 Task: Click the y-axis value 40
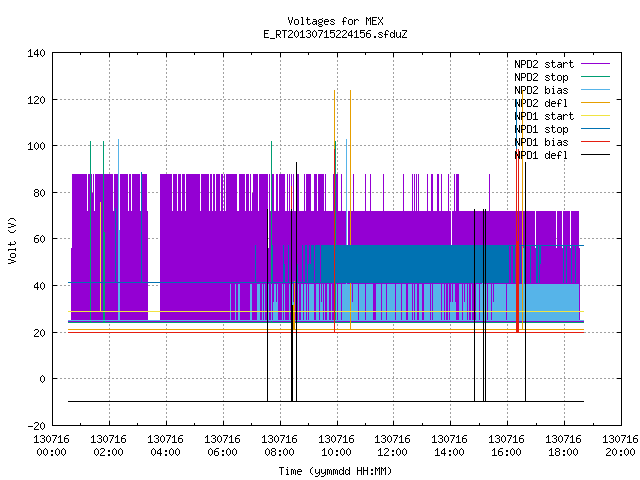point(39,286)
